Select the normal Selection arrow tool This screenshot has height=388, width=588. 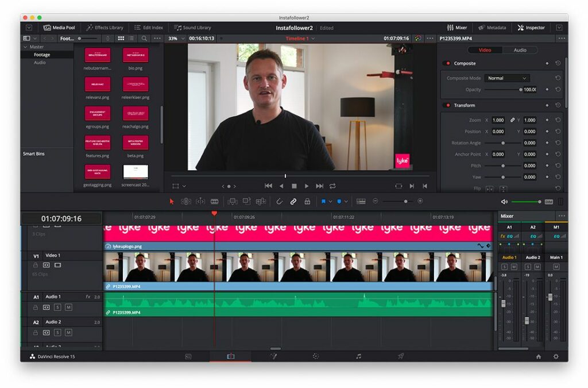tap(171, 202)
